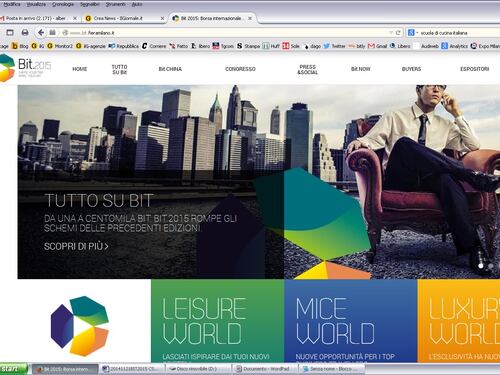This screenshot has width=500, height=375.
Task: Open the Tgcom bookmark
Action: (223, 46)
